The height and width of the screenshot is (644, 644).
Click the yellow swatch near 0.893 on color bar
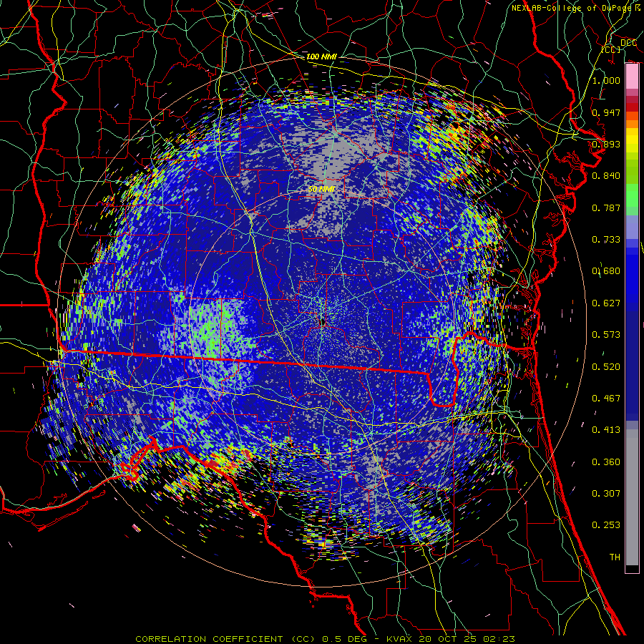click(x=632, y=140)
